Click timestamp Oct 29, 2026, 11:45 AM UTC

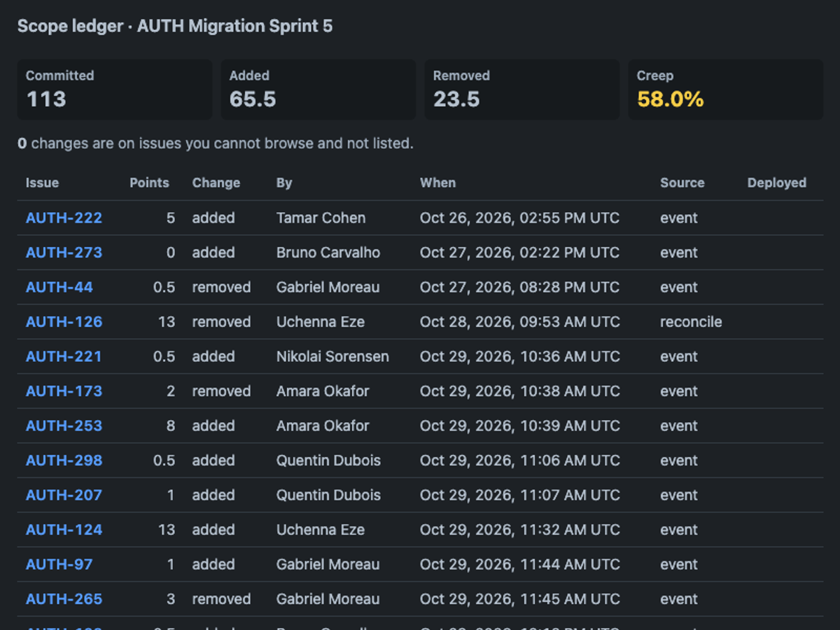click(x=520, y=599)
